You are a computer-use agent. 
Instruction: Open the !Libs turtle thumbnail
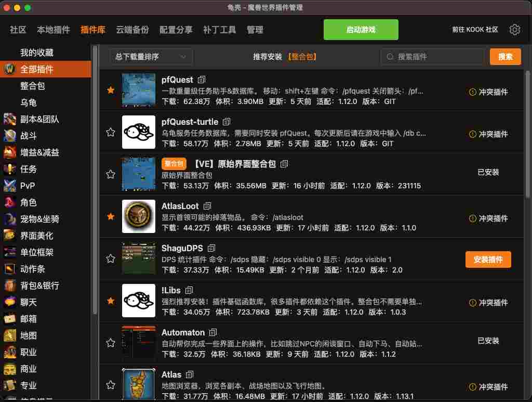(x=139, y=301)
